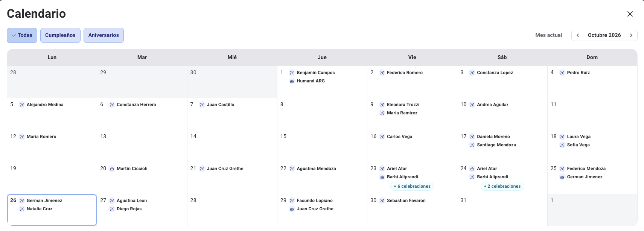This screenshot has height=231, width=644.
Task: Go to next month with right chevron
Action: [x=631, y=35]
